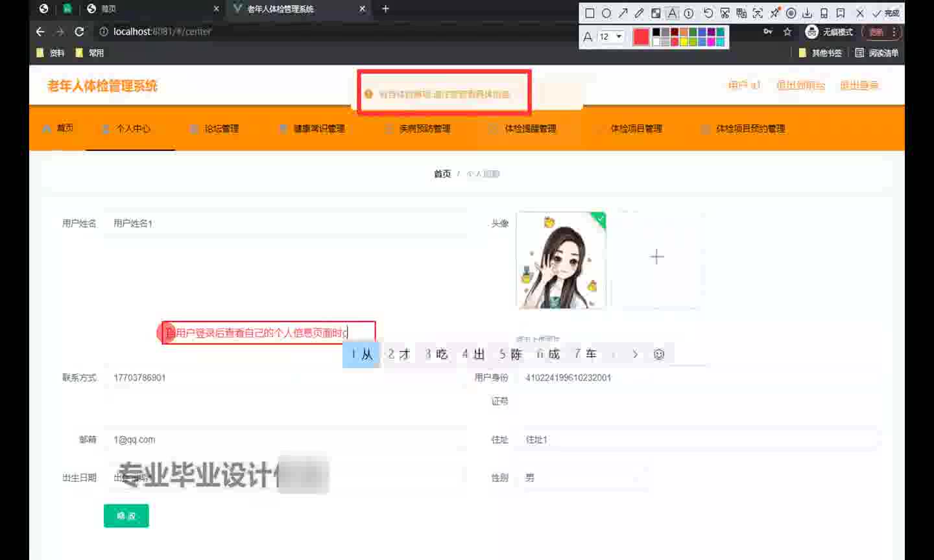Choose IME candidate 4 出
Viewport: 934px width, 560px height.
[473, 355]
